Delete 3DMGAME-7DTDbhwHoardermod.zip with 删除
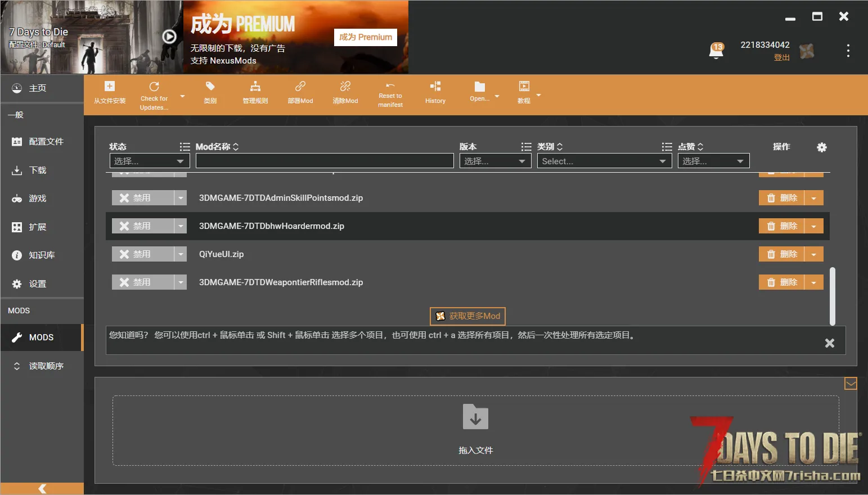 coord(782,226)
